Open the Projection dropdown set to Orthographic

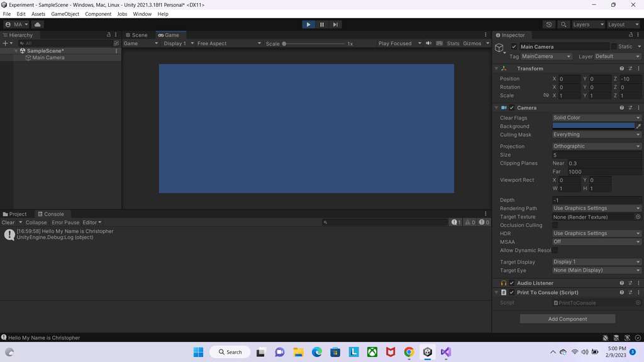point(596,146)
